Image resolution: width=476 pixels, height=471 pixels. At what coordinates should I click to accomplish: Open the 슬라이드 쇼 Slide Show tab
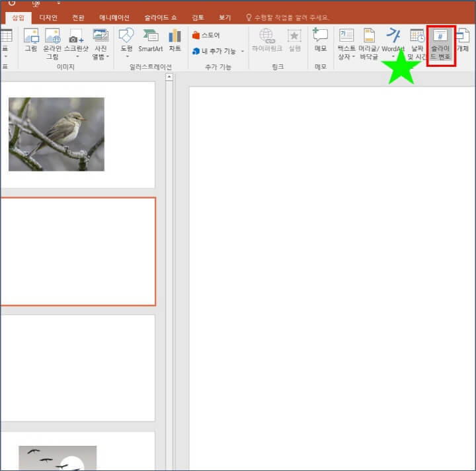[160, 18]
